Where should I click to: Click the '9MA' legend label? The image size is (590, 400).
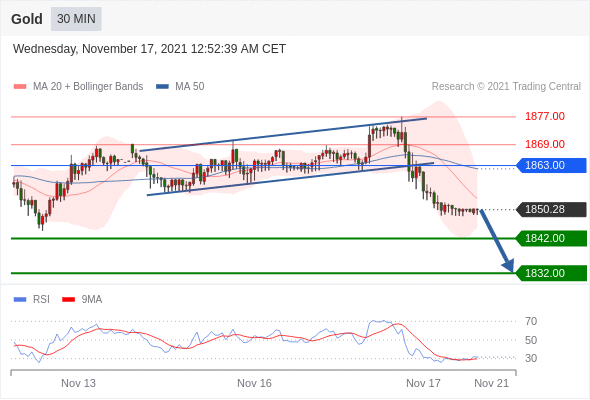[x=92, y=300]
